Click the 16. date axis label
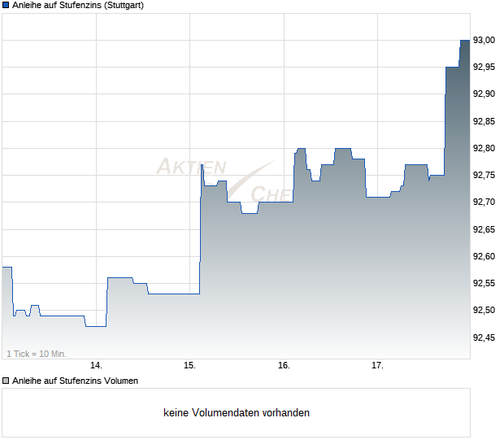 284,366
